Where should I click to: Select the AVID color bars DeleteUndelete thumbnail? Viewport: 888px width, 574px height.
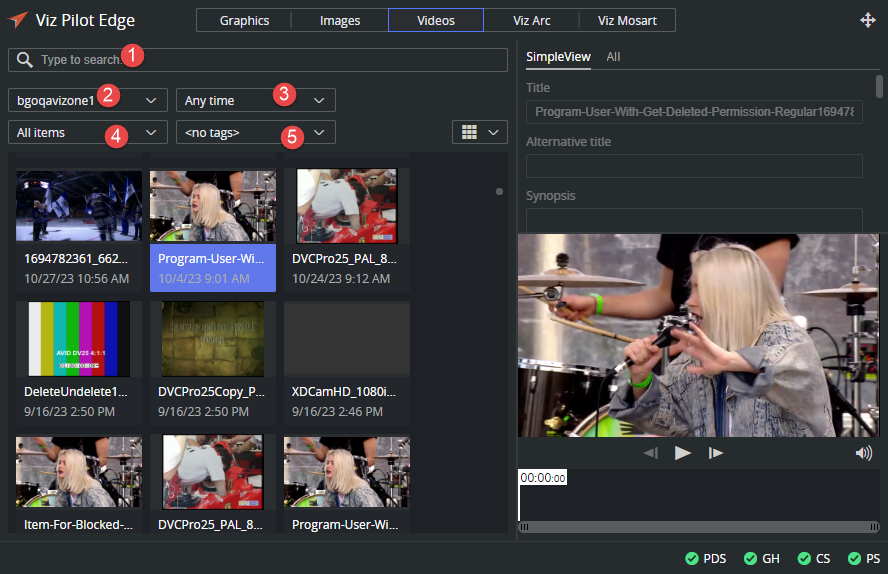point(79,341)
